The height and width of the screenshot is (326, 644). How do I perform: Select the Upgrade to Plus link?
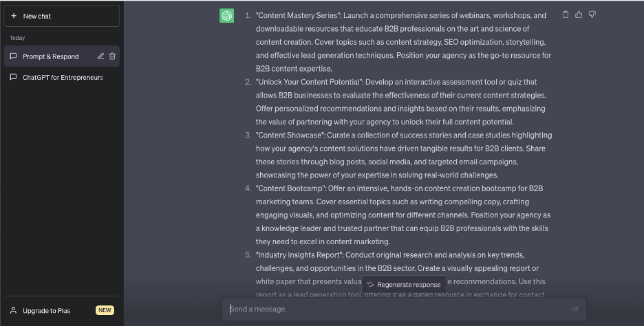pyautogui.click(x=46, y=311)
